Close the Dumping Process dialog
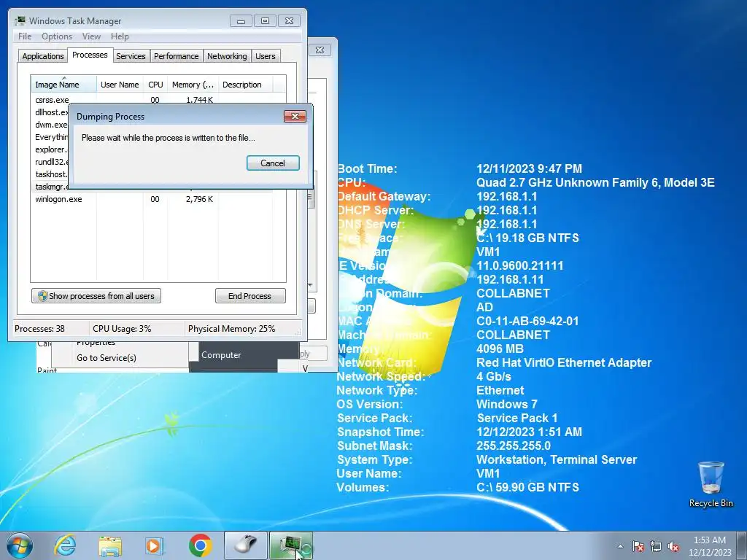747x560 pixels. pos(295,116)
